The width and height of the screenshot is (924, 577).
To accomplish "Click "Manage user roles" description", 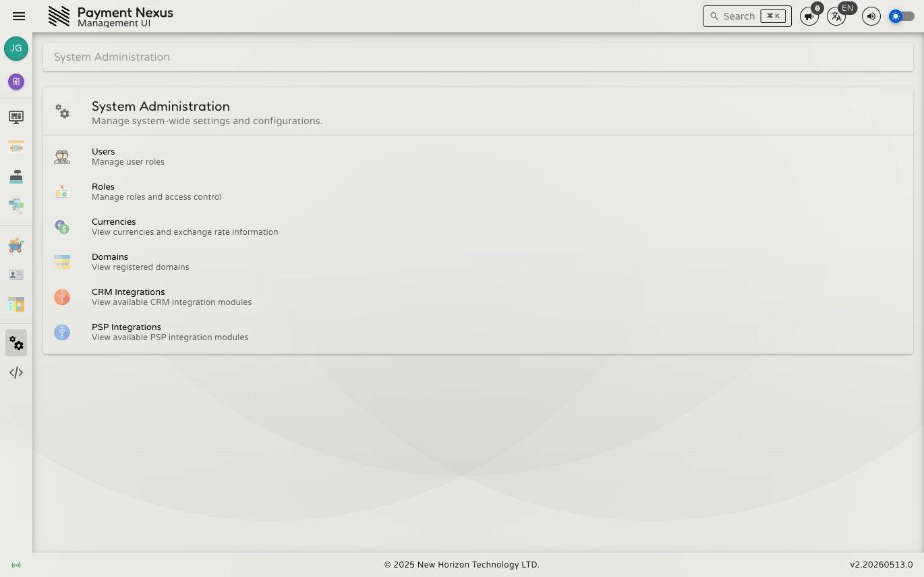I will point(128,162).
